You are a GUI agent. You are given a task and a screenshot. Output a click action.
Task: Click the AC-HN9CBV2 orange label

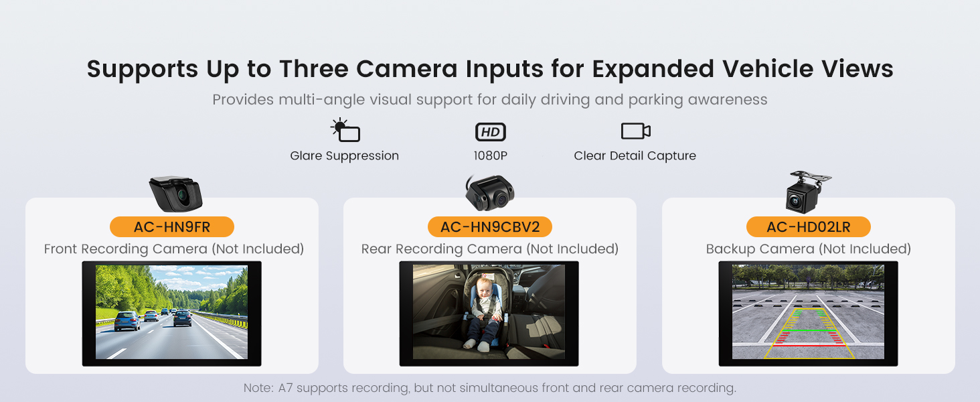point(490,227)
